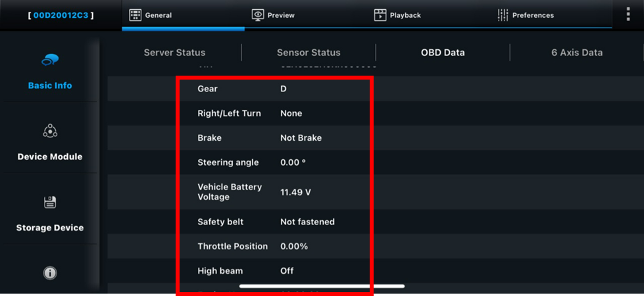The image size is (644, 296).
Task: Open the General tab grid icon
Action: [x=135, y=15]
